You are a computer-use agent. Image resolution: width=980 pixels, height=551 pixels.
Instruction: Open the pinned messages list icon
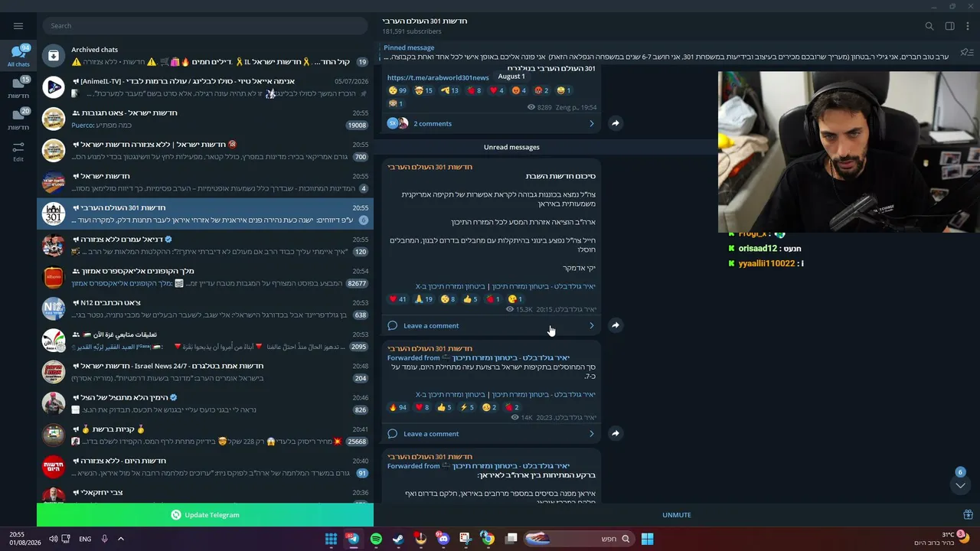coord(967,52)
